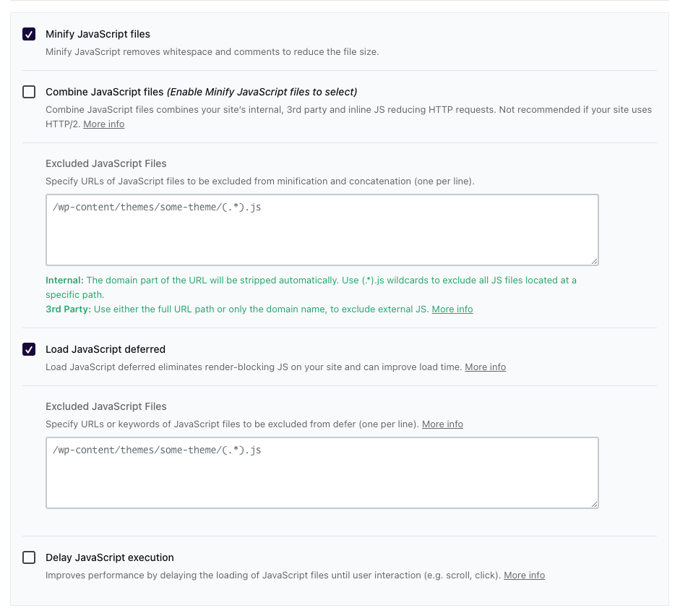This screenshot has height=616, width=680.
Task: Open More info link about combining JavaScript
Action: point(103,124)
